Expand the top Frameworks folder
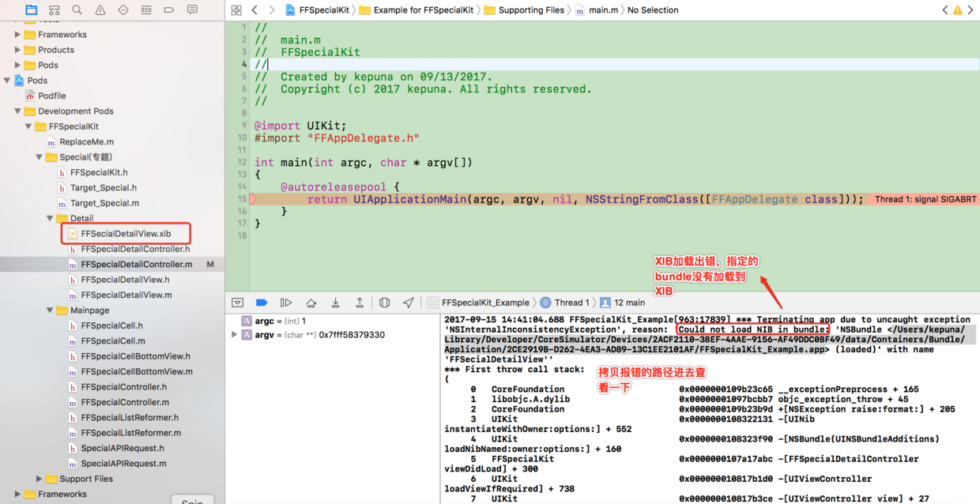980x504 pixels. pyautogui.click(x=17, y=35)
